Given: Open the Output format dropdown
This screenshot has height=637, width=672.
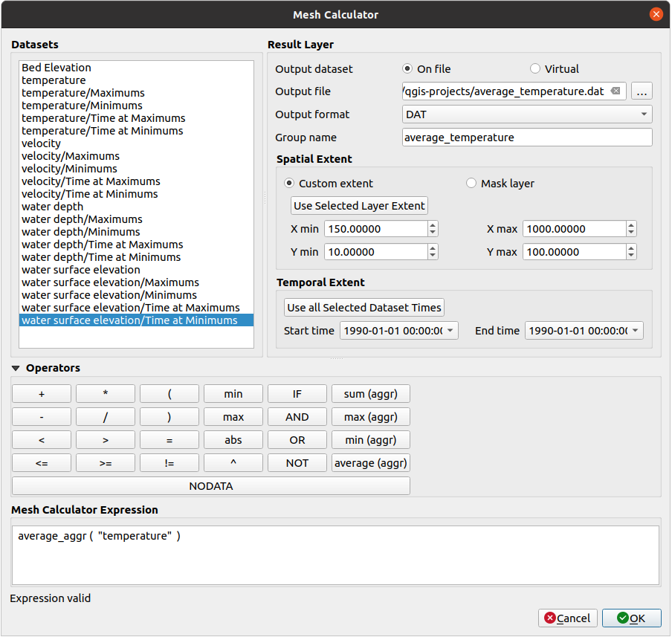Looking at the screenshot, I should [x=526, y=114].
